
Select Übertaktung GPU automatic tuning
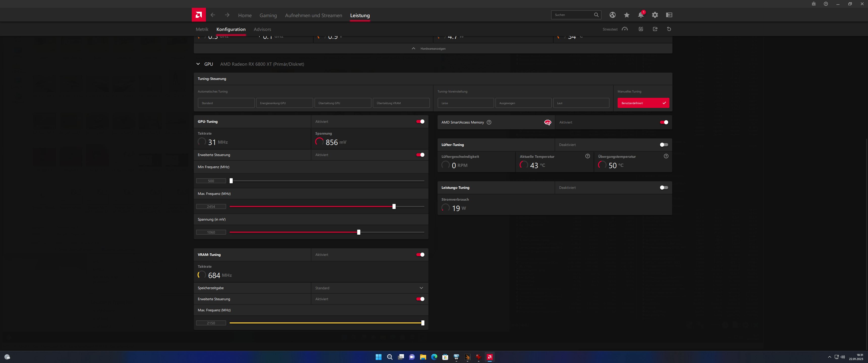342,103
